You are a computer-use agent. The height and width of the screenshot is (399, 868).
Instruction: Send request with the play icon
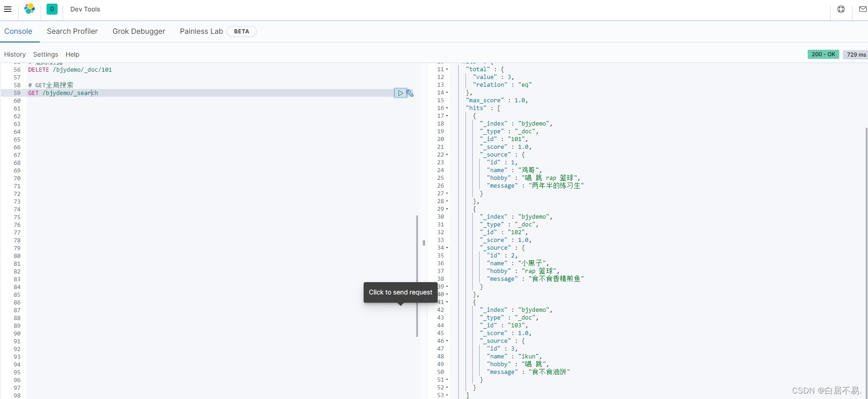[400, 93]
